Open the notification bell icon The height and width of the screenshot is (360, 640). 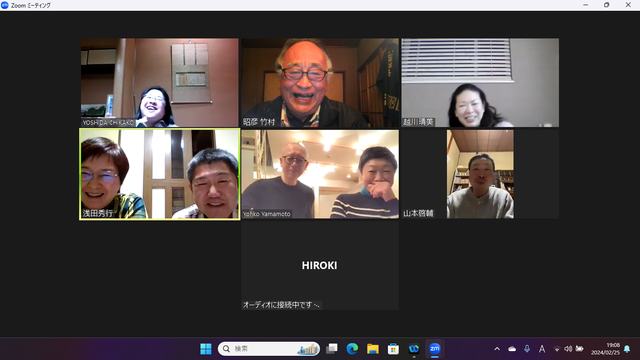click(627, 349)
